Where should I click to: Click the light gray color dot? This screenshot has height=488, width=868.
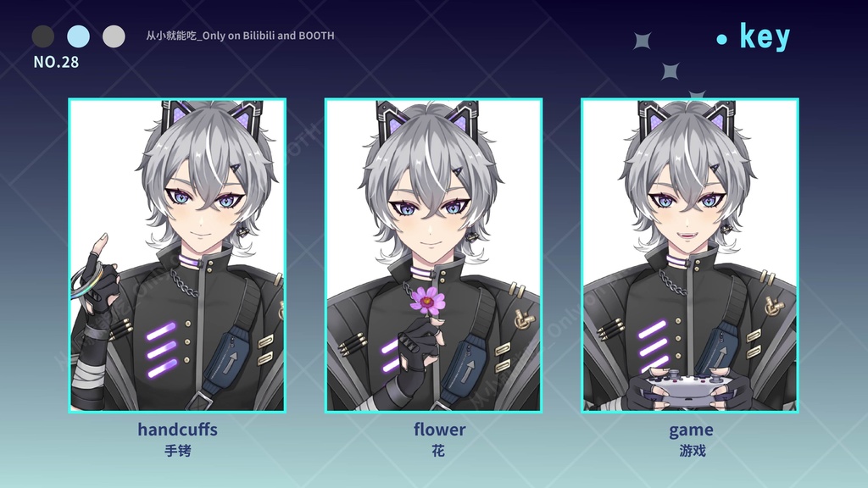click(x=114, y=36)
